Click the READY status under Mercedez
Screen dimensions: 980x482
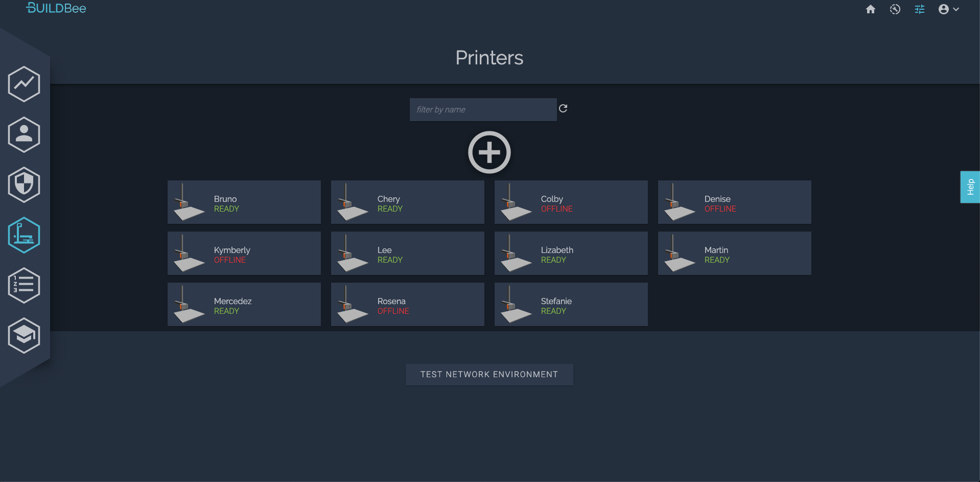[x=226, y=311]
